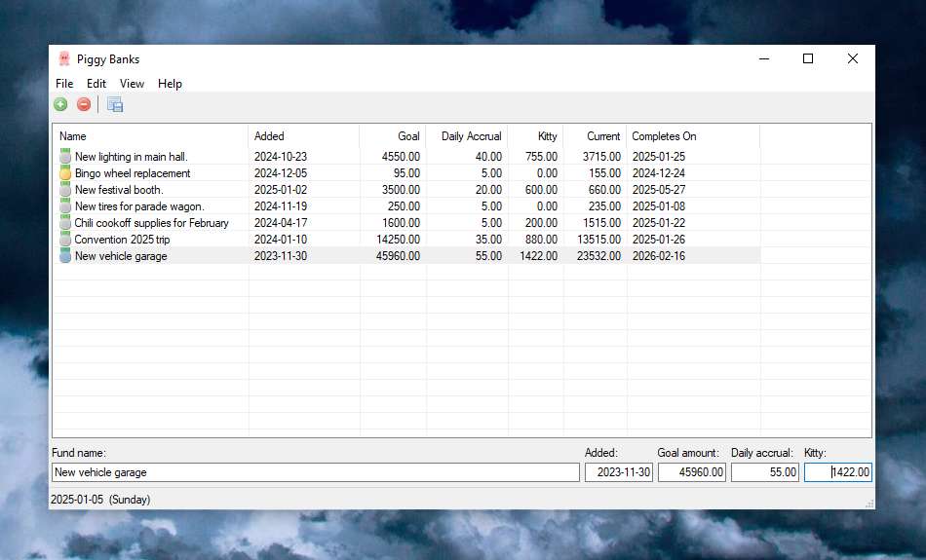
Task: Click the Daily Accrual value 35.00
Action: [x=488, y=239]
